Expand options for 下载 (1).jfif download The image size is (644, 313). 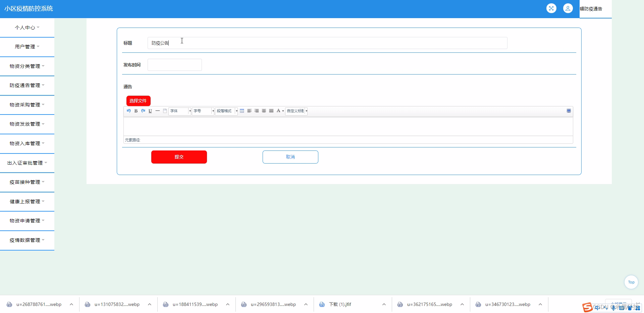pyautogui.click(x=384, y=304)
